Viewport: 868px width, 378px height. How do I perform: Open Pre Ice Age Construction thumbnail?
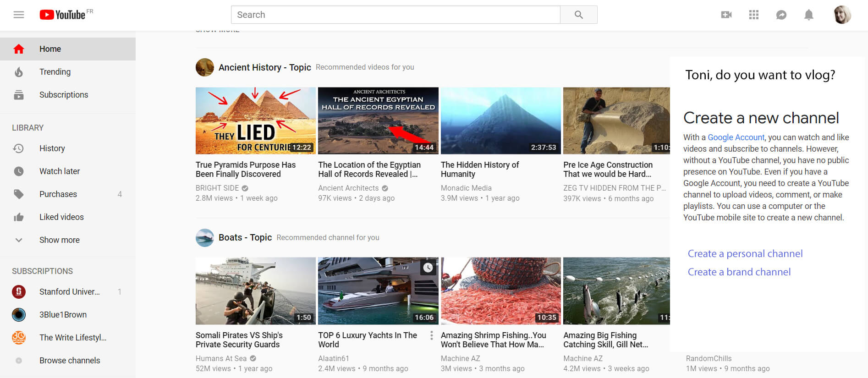point(616,121)
